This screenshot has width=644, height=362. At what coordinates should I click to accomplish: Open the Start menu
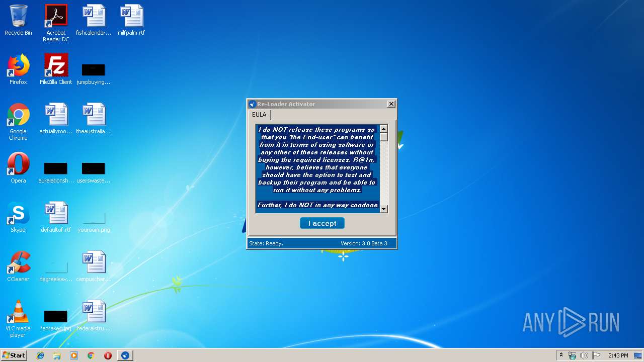14,355
